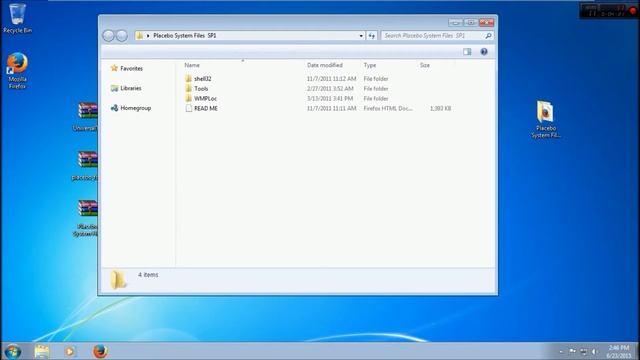Image resolution: width=640 pixels, height=360 pixels.
Task: Toggle the preview pane button
Action: (x=467, y=52)
